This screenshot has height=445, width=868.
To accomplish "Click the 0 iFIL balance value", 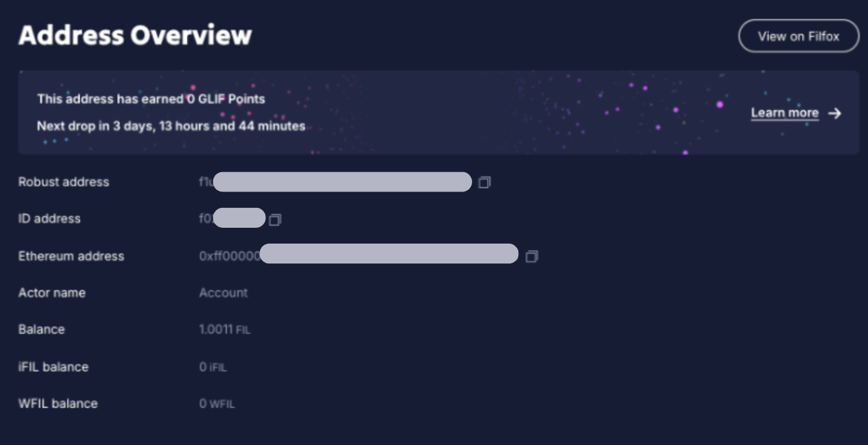I will [213, 367].
